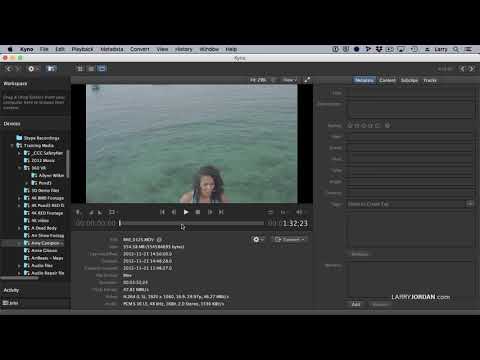This screenshot has height=360, width=480.
Task: Click the fullscreen expand icon above viewer
Action: click(307, 80)
